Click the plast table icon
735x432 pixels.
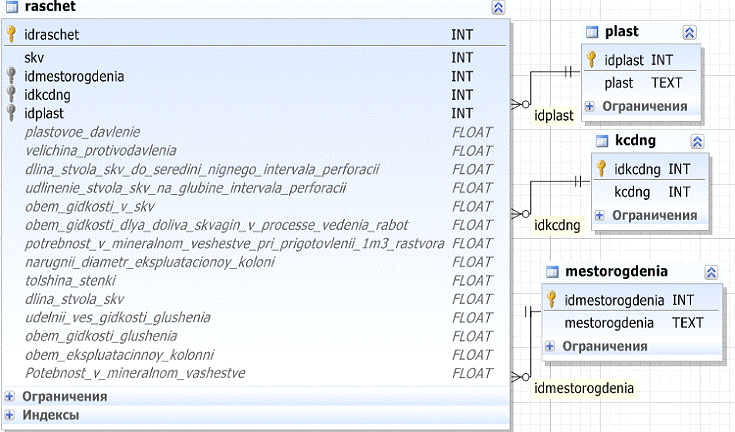[592, 32]
